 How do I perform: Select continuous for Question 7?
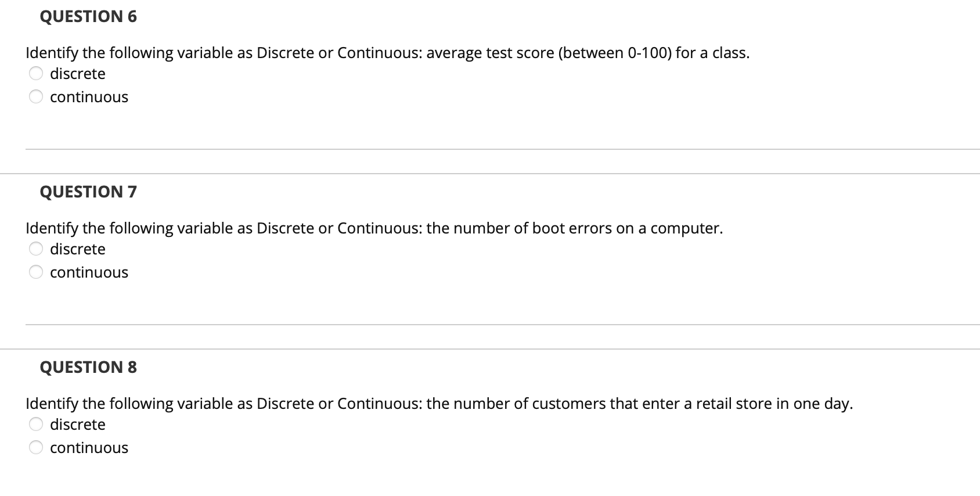coord(36,271)
